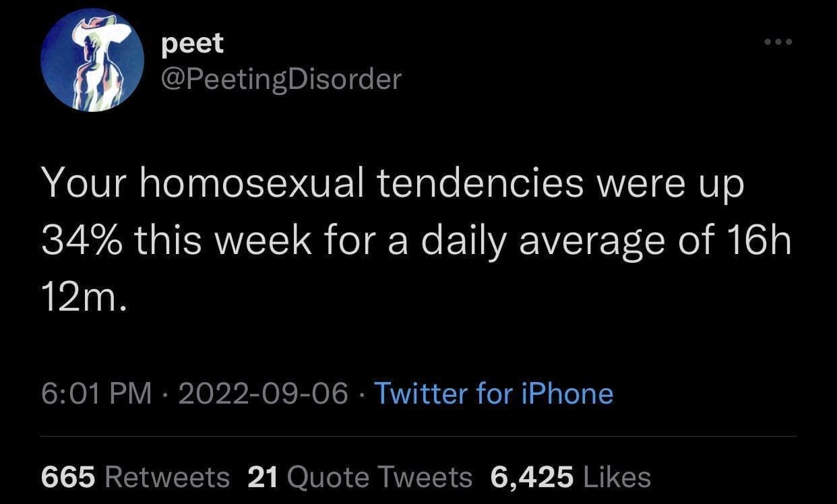Image resolution: width=837 pixels, height=504 pixels.
Task: Select the word "tendencies" in the tweet
Action: click(480, 183)
